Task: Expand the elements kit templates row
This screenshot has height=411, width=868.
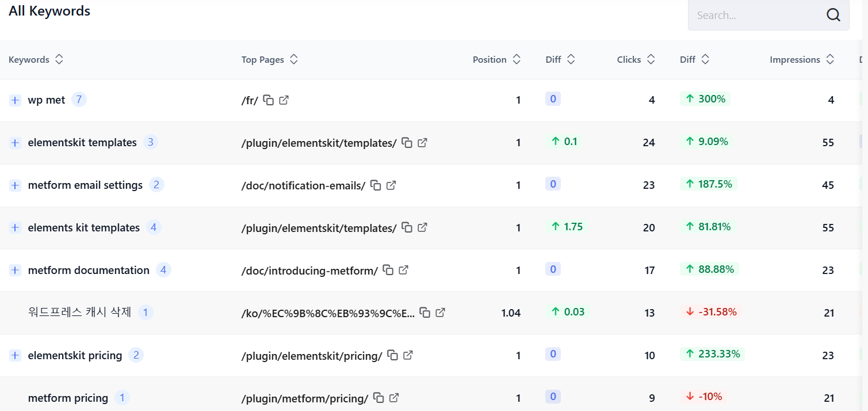Action: tap(15, 228)
